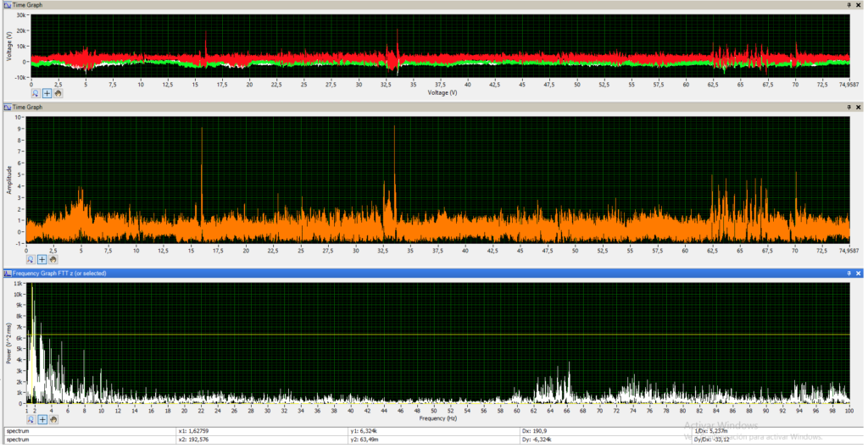This screenshot has width=868, height=448.
Task: Grab the horizontal yellow cursor line in Frequency graph
Action: (437, 335)
